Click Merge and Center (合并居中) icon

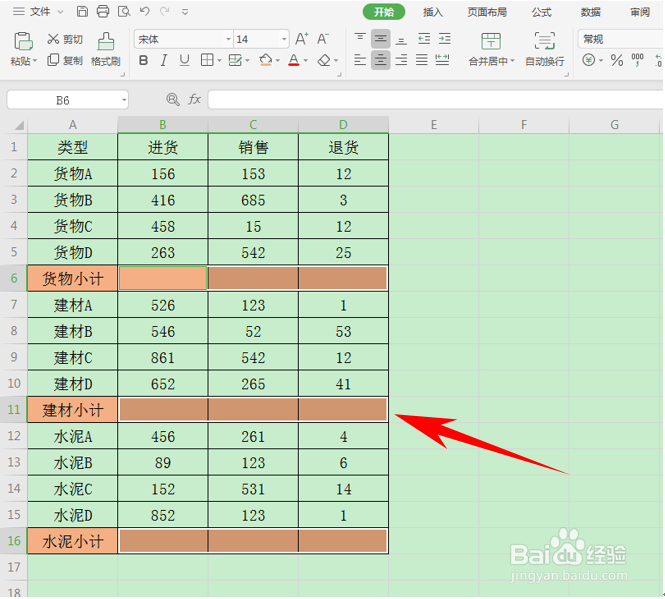coord(491,41)
